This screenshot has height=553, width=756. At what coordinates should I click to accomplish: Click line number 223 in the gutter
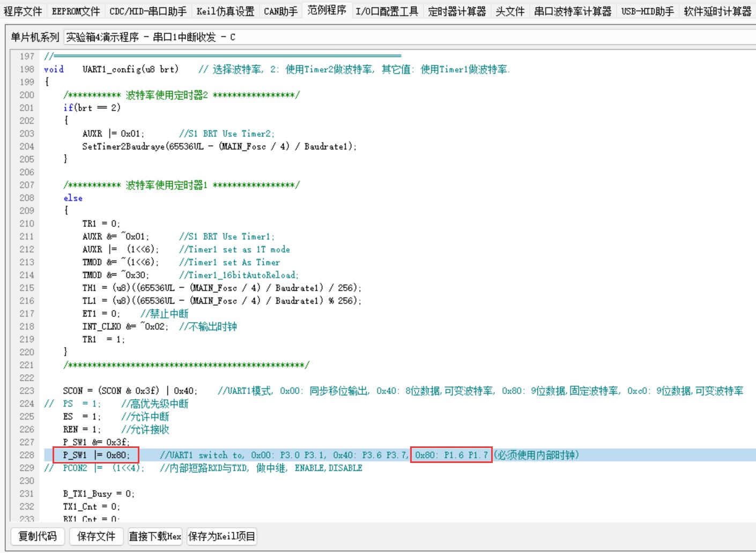click(x=27, y=391)
